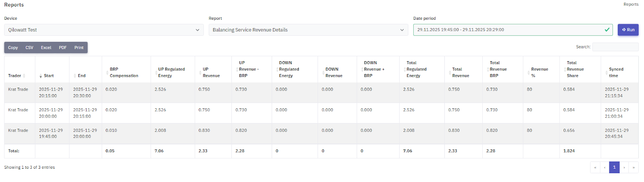Go to the next page arrow
644x182 pixels.
click(x=624, y=168)
